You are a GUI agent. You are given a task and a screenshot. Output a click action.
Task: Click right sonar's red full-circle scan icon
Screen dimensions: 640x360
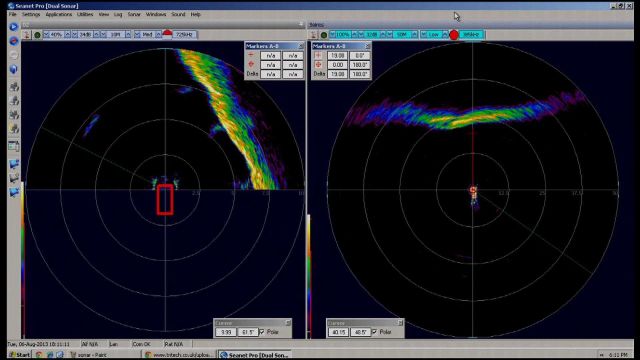(454, 35)
